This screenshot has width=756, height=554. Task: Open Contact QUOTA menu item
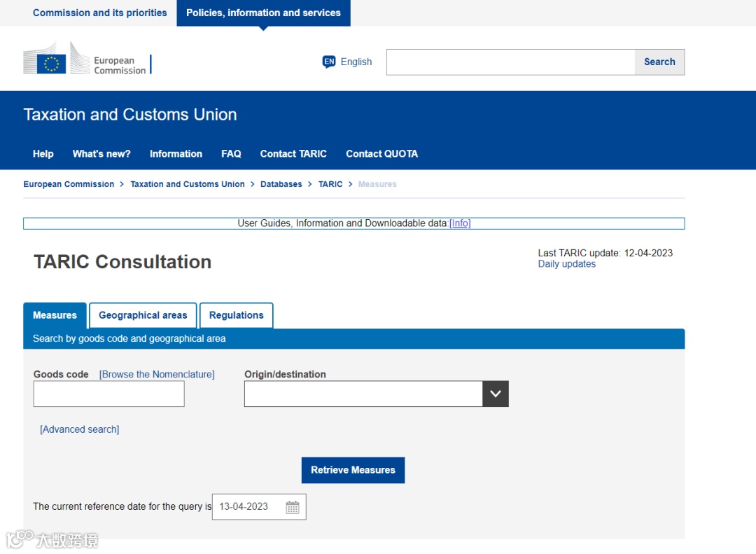[382, 154]
